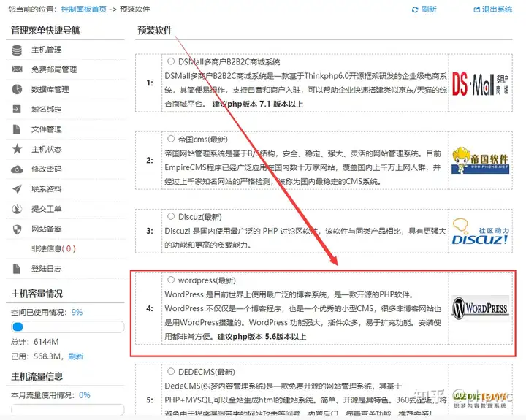Go to 联系资料 in the sidebar

coord(47,189)
